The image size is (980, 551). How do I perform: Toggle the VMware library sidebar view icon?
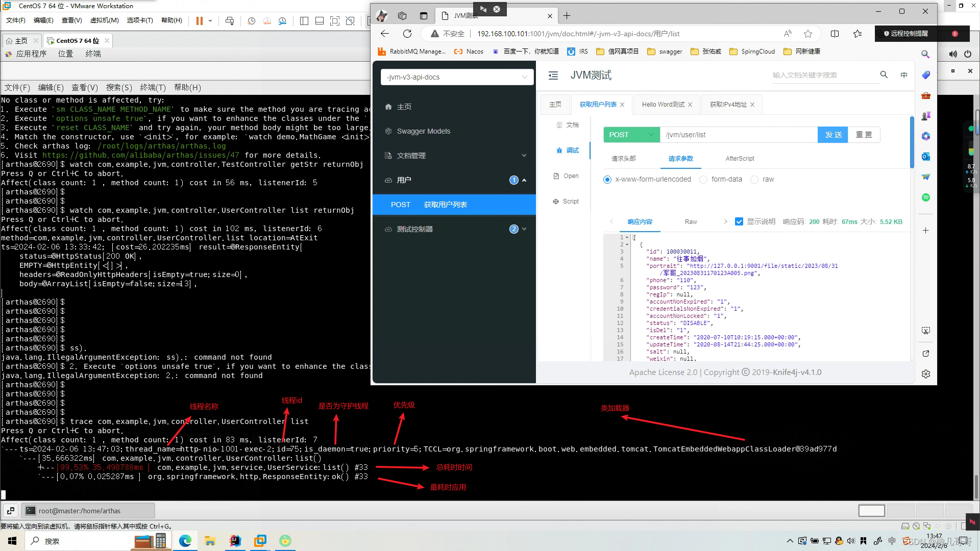304,21
